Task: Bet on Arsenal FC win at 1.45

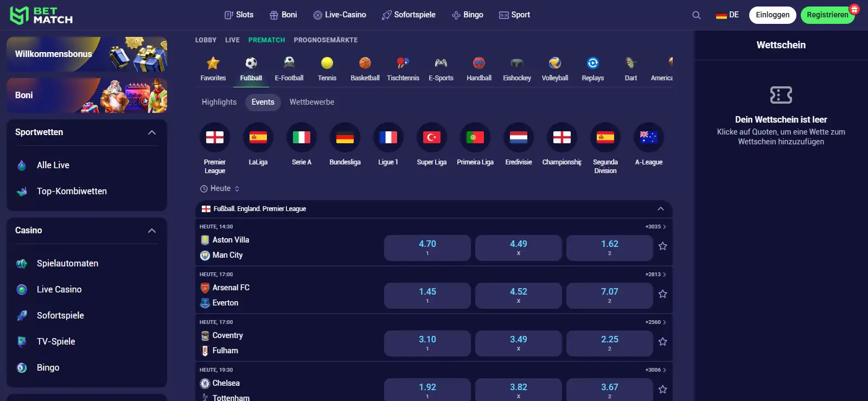Action: [427, 295]
